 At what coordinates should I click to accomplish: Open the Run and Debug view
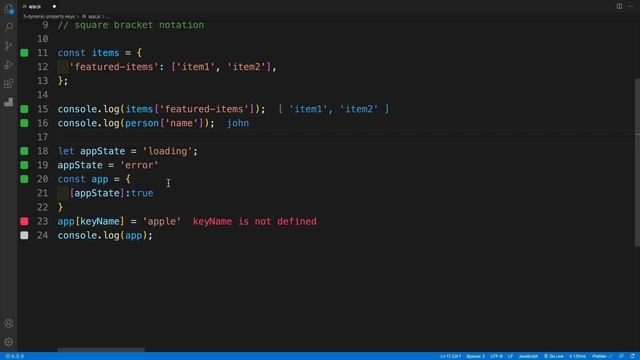point(9,64)
